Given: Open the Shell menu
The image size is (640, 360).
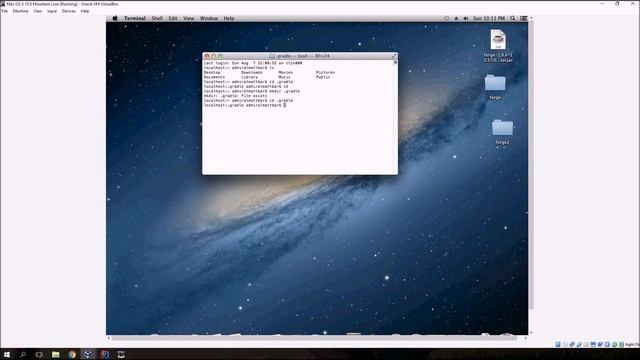Looking at the screenshot, I should 157,18.
